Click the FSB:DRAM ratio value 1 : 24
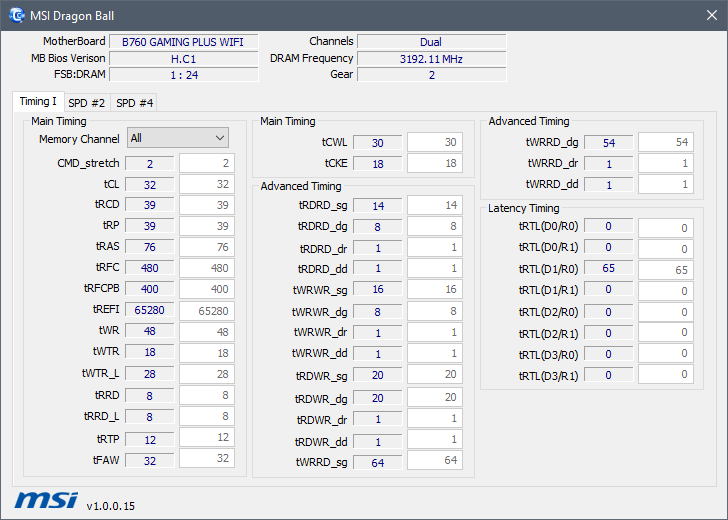This screenshot has width=728, height=520. pyautogui.click(x=183, y=75)
